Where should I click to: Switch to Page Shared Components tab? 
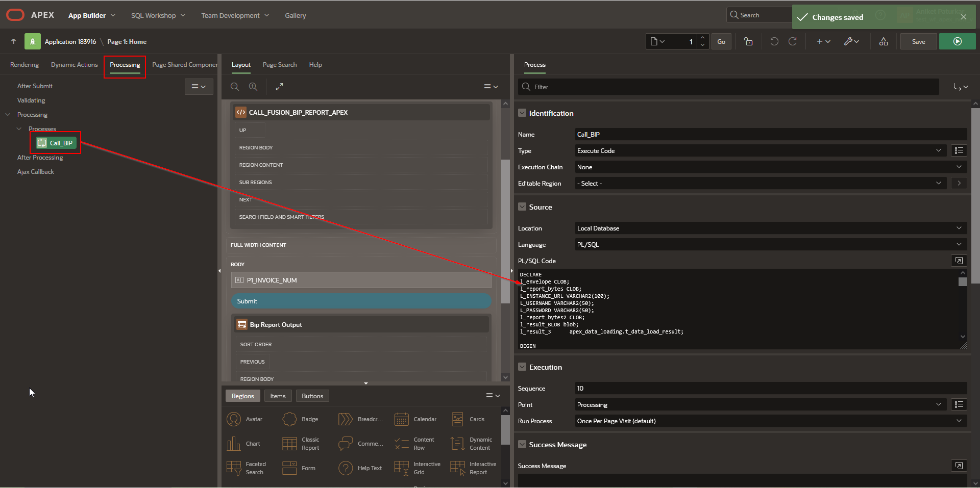click(x=185, y=65)
